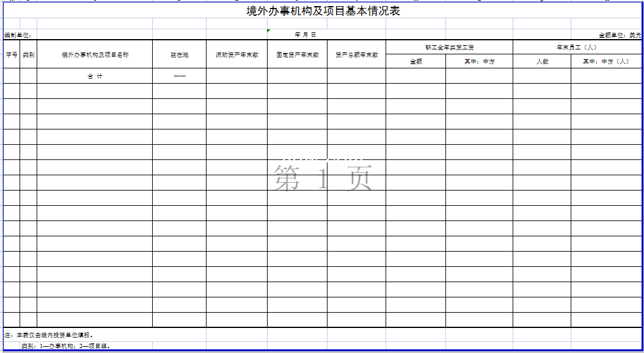Click the 人数 sub-header cell
This screenshot has width=644, height=353.
coord(542,61)
